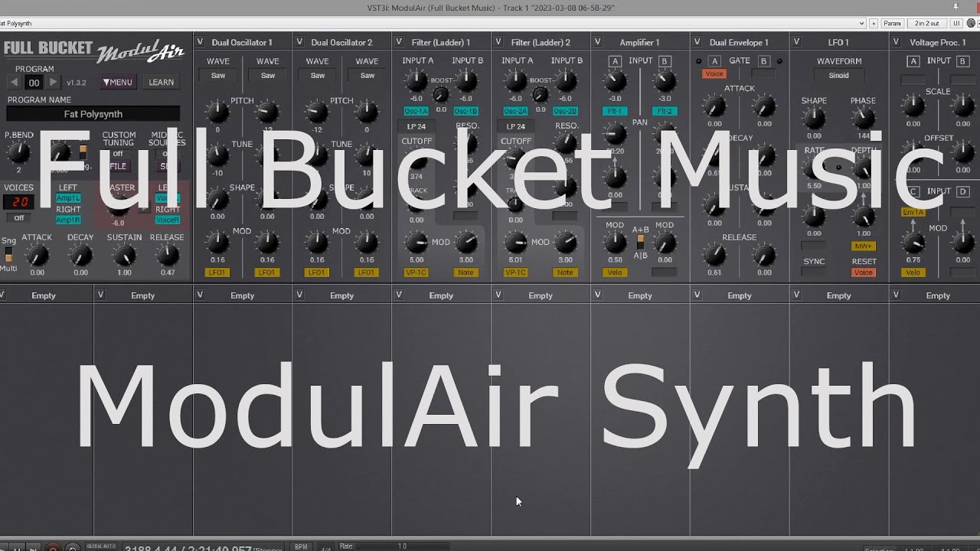
Task: Click the Amp1R master right source
Action: 68,220
